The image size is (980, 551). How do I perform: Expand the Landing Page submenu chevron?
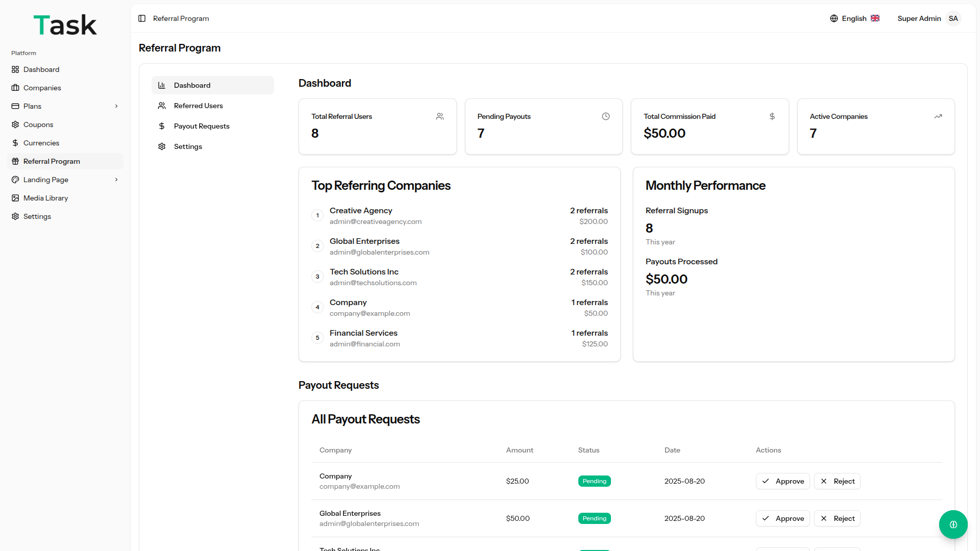tap(116, 180)
